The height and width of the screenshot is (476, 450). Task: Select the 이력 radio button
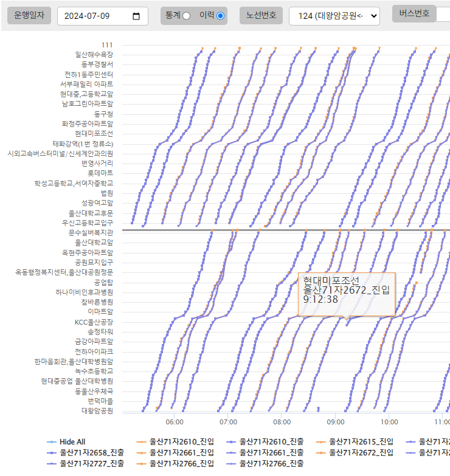click(x=220, y=16)
